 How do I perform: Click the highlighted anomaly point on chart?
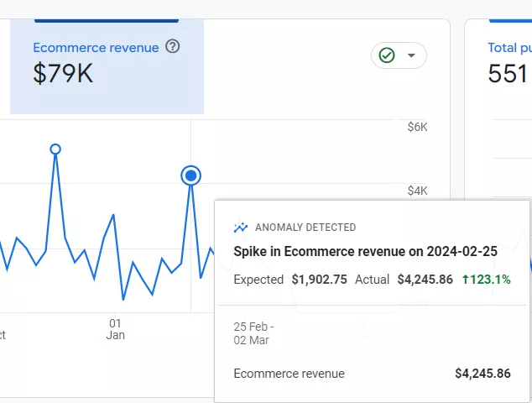191,175
